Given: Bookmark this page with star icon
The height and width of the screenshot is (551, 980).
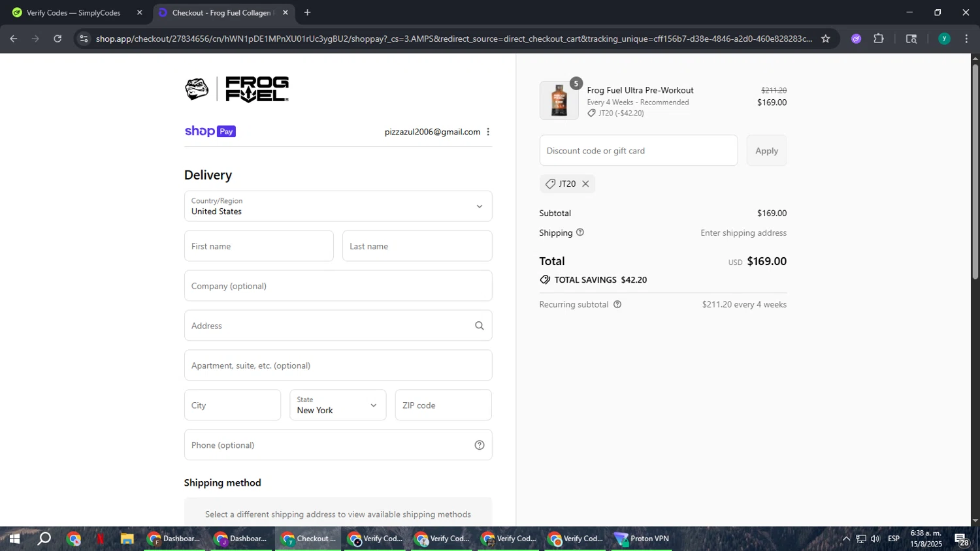Looking at the screenshot, I should click(825, 39).
